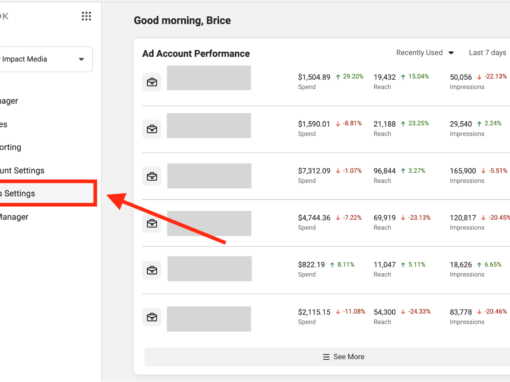This screenshot has width=510, height=382.
Task: Open the Events Manager sidebar item
Action: (14, 217)
